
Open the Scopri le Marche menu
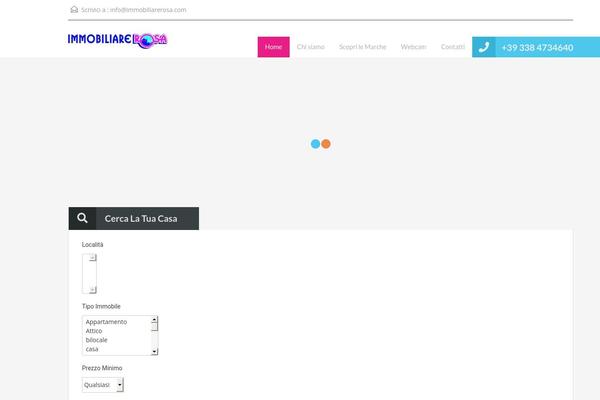tap(362, 47)
